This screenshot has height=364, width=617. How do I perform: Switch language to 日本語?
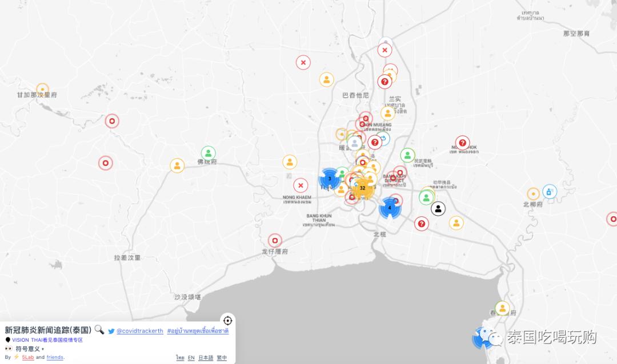pos(206,357)
